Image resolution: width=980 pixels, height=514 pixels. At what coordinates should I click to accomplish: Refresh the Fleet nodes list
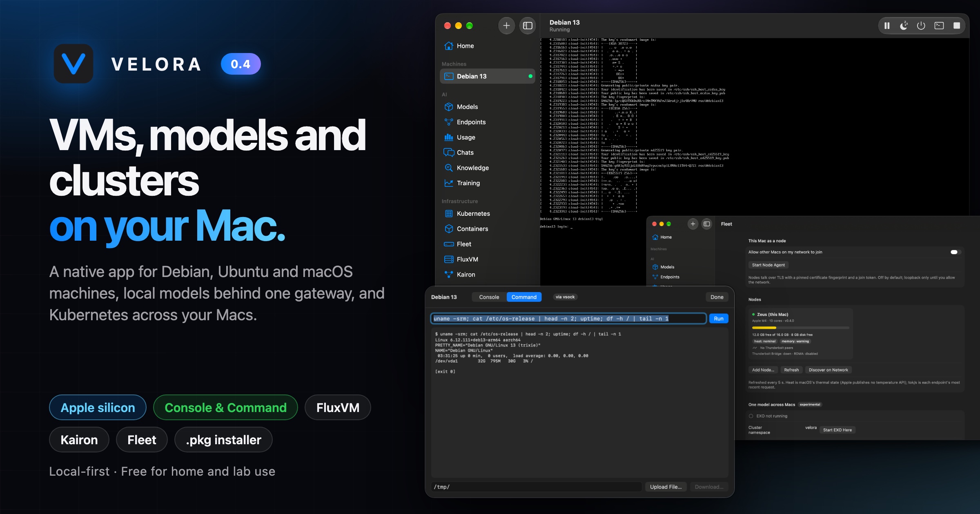[791, 370]
